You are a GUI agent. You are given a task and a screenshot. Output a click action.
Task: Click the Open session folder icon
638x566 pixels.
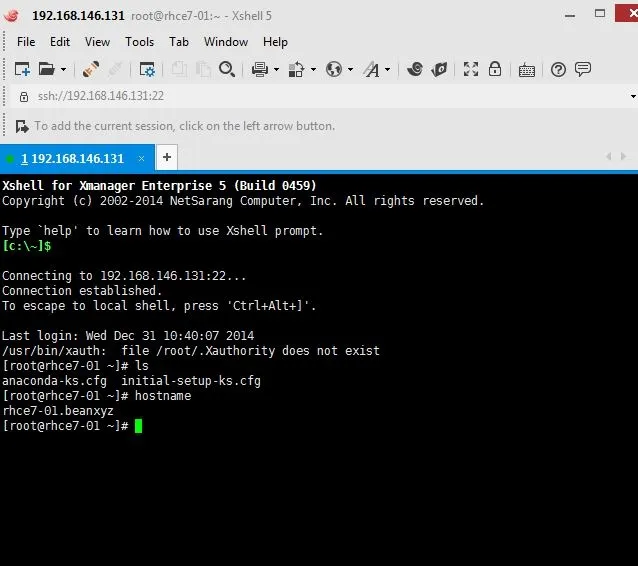coord(47,69)
